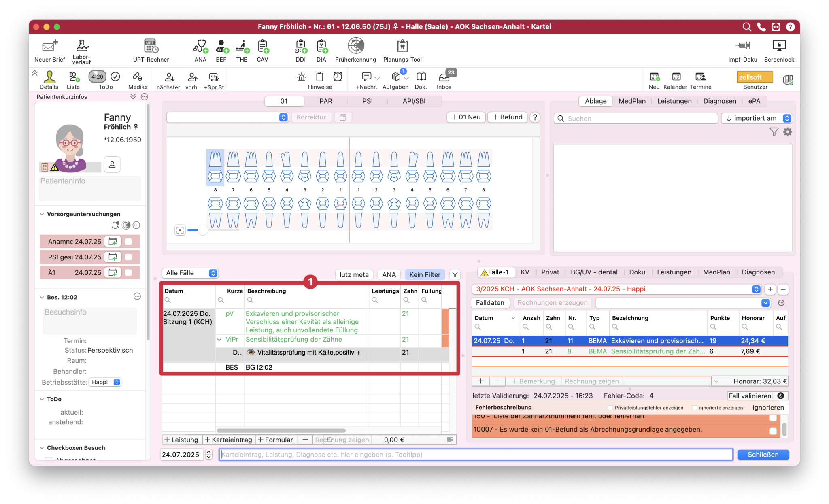Enable Privatleistungsfehler anzeigen checkbox

[610, 408]
